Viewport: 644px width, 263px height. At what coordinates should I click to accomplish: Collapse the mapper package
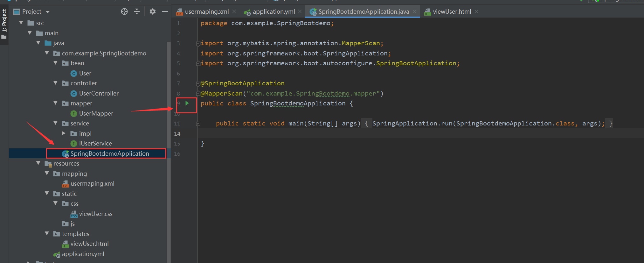click(x=56, y=103)
